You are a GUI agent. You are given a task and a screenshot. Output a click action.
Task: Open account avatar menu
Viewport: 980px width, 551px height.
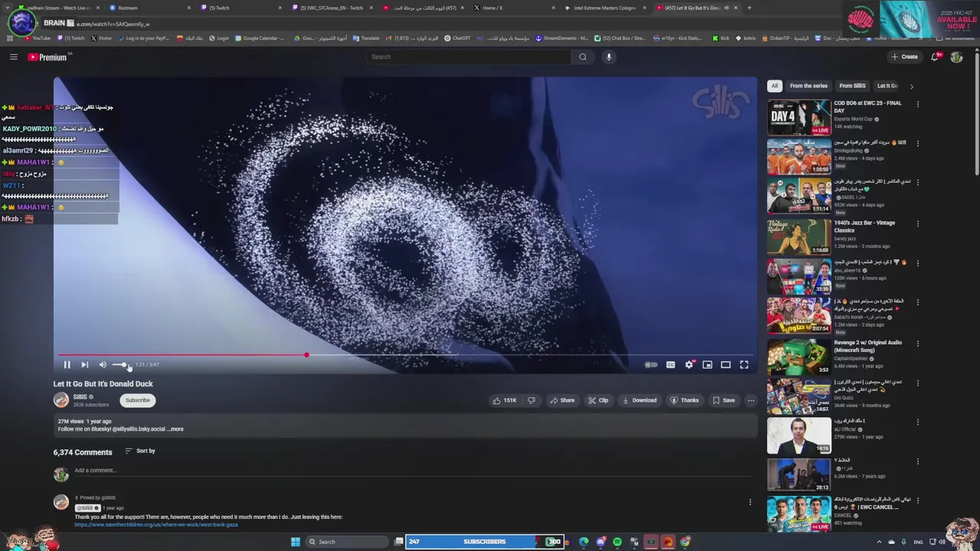coord(956,57)
